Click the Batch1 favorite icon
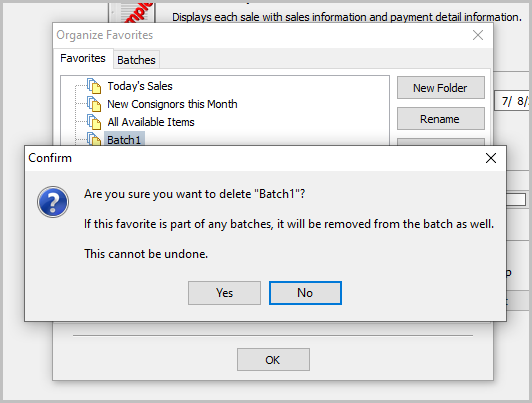 tap(94, 139)
